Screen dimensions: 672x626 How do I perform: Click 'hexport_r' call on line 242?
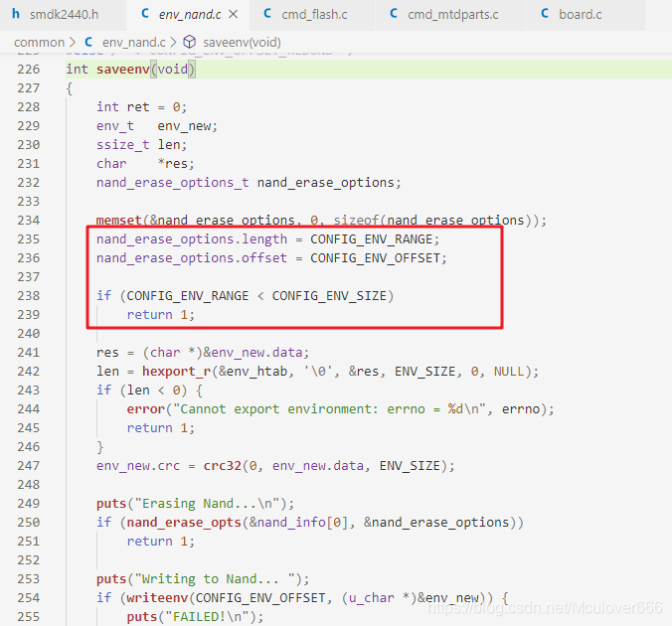[x=176, y=371]
